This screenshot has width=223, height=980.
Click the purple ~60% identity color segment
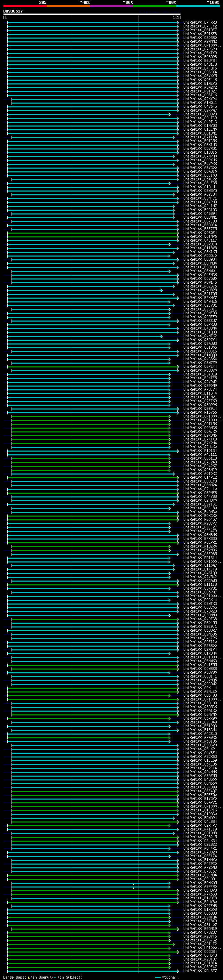click(111, 6)
